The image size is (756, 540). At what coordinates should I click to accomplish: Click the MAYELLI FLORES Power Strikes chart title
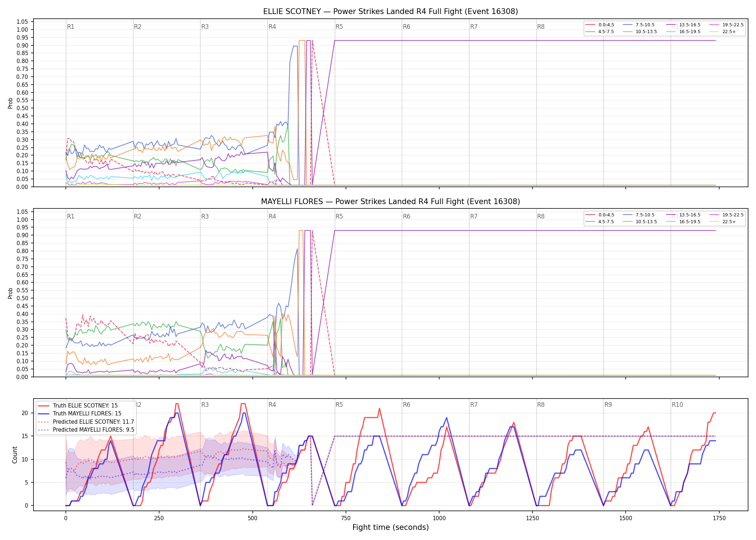tap(390, 202)
